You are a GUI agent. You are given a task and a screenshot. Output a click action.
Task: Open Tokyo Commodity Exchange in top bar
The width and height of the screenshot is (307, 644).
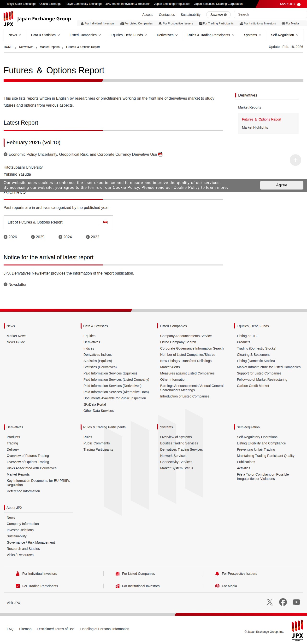coord(83,4)
